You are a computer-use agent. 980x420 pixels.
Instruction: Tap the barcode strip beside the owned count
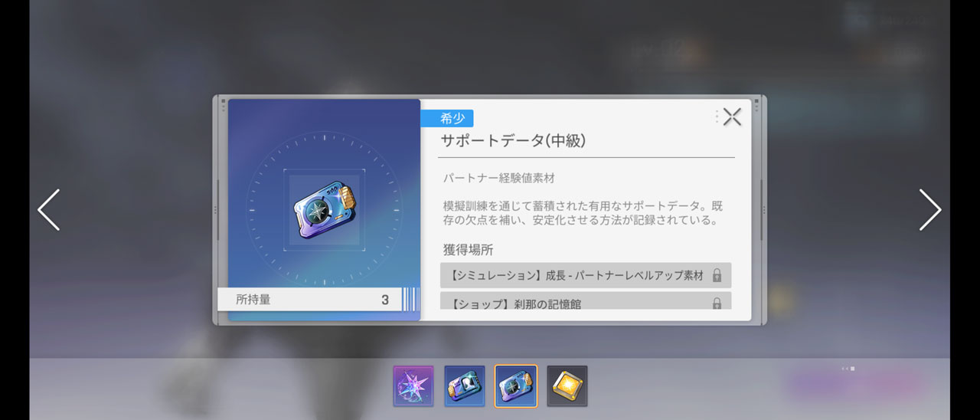pyautogui.click(x=410, y=300)
